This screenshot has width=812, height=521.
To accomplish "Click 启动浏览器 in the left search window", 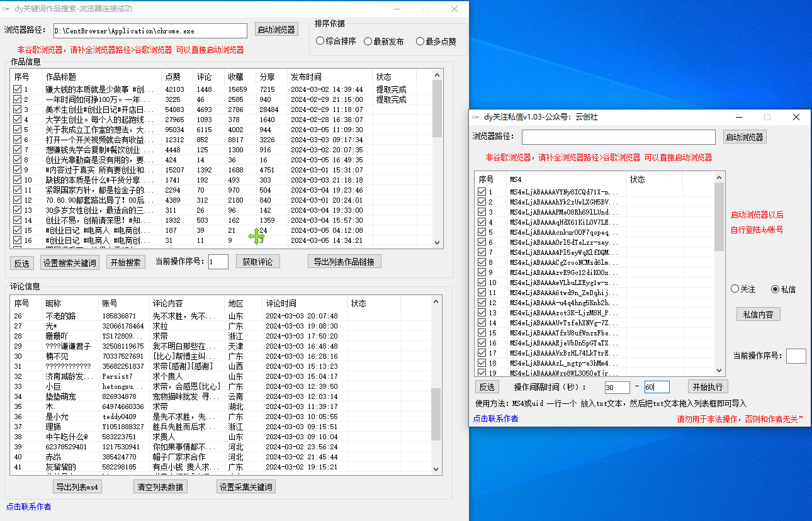I will [x=276, y=30].
